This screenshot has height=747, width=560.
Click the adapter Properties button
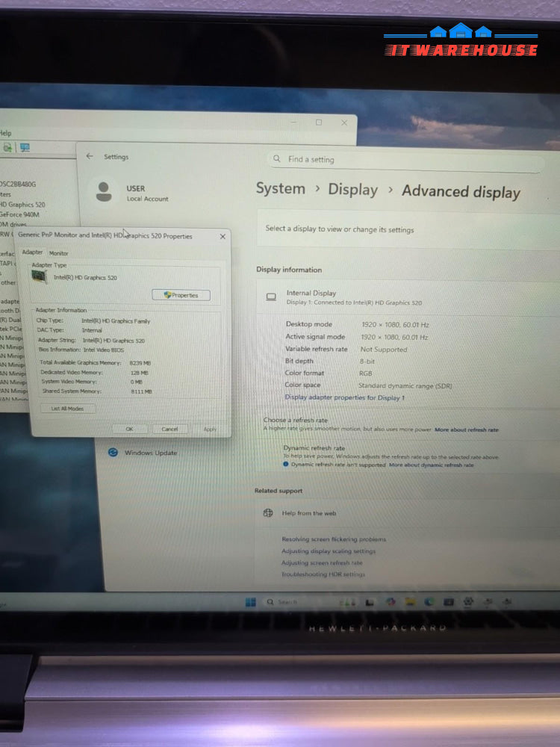pyautogui.click(x=181, y=295)
